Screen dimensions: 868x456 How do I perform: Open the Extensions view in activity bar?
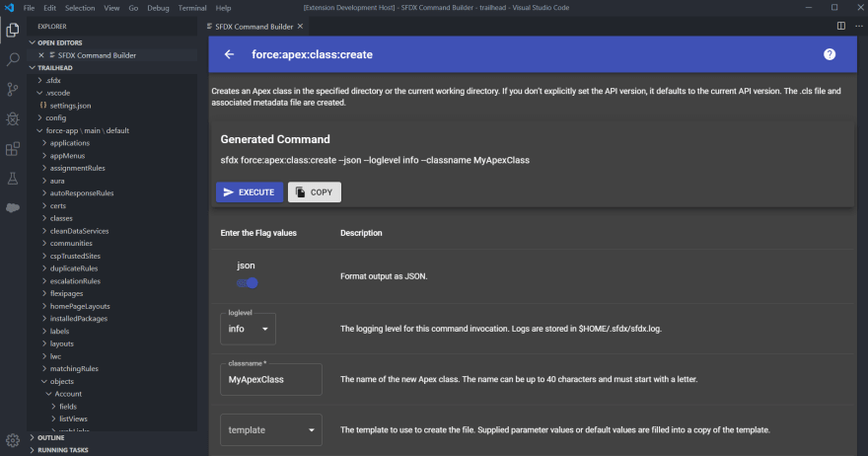pos(13,148)
